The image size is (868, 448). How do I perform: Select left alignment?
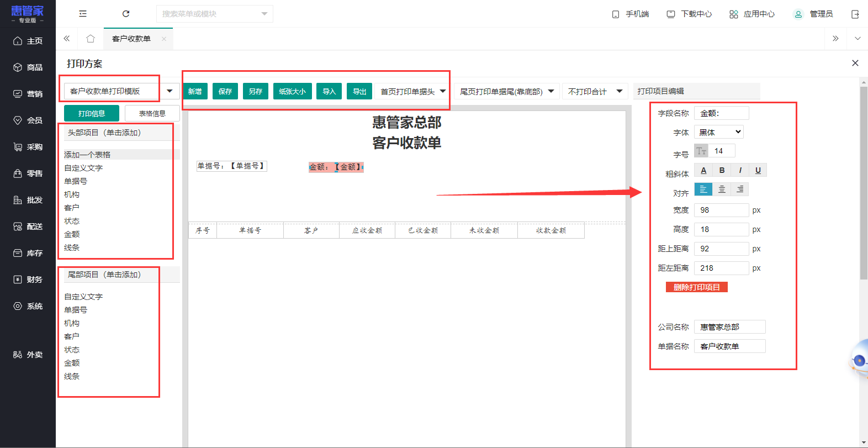coord(703,189)
